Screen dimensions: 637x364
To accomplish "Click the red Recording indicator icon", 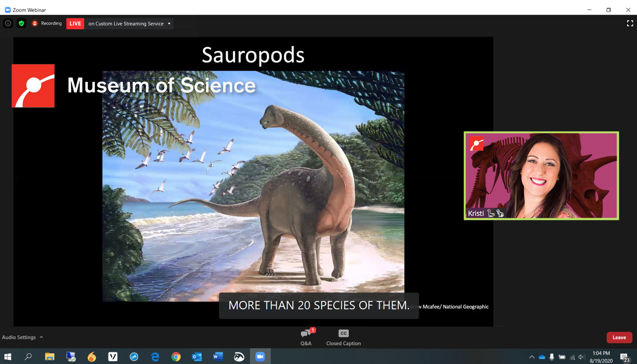I will pos(35,23).
